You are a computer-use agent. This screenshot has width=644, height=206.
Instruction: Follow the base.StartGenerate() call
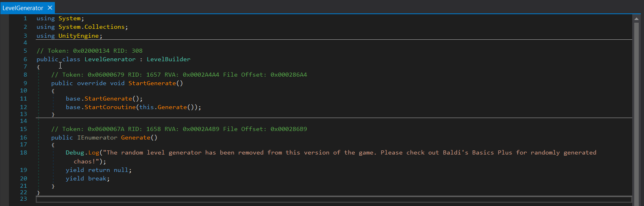[108, 99]
